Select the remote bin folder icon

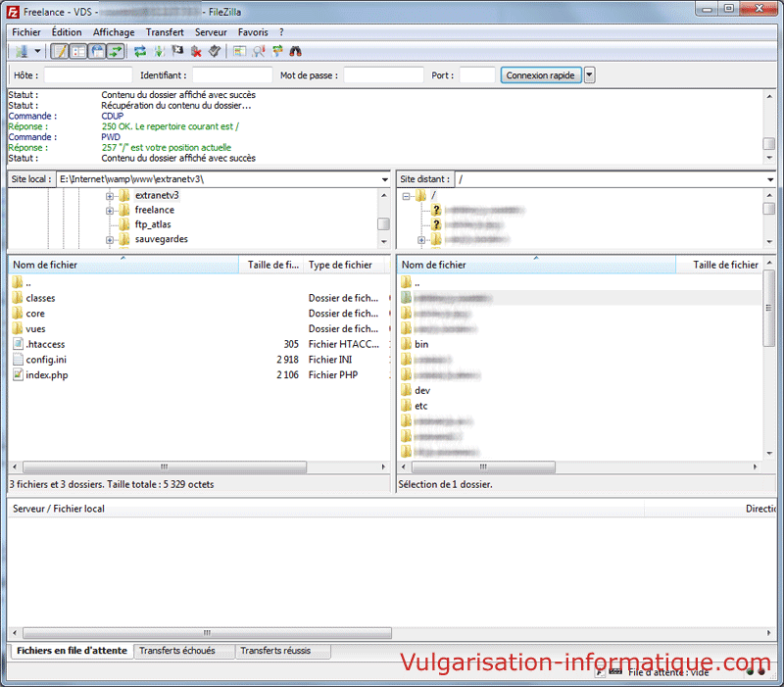[x=406, y=344]
